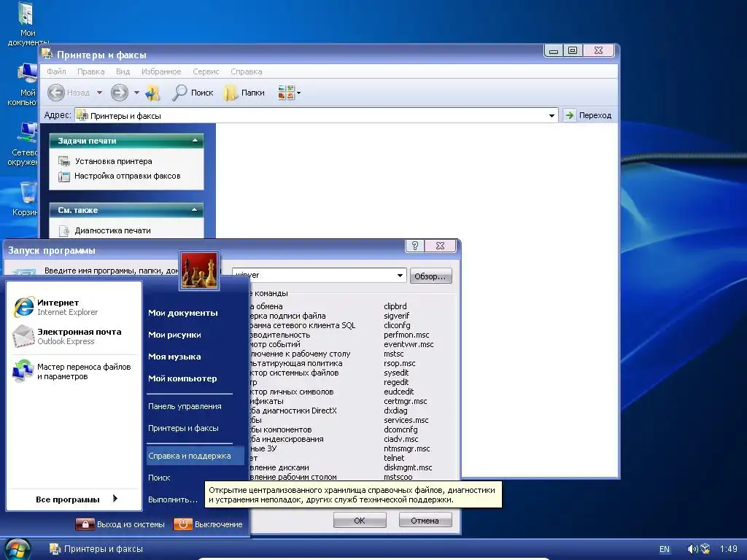Collapse the См. также panel
747x560 pixels.
point(194,209)
